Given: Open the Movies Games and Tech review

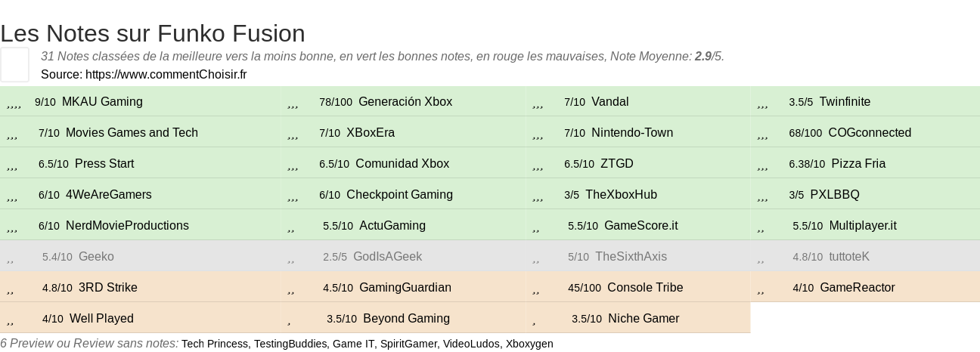Looking at the screenshot, I should coord(132,133).
